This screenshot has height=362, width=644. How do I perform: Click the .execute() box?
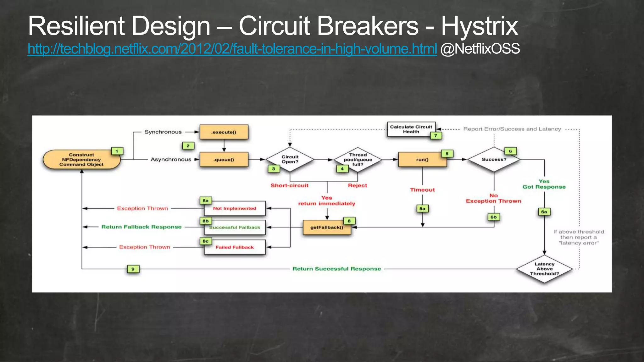pos(224,132)
